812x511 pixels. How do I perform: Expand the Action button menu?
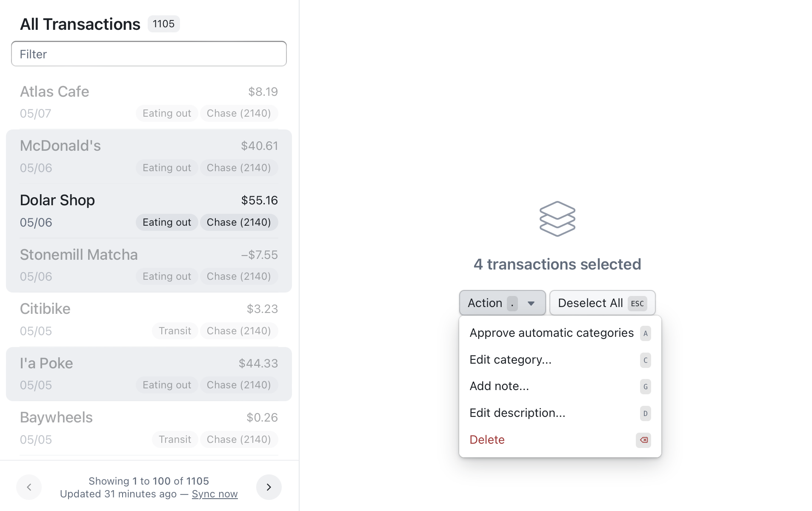click(x=502, y=303)
